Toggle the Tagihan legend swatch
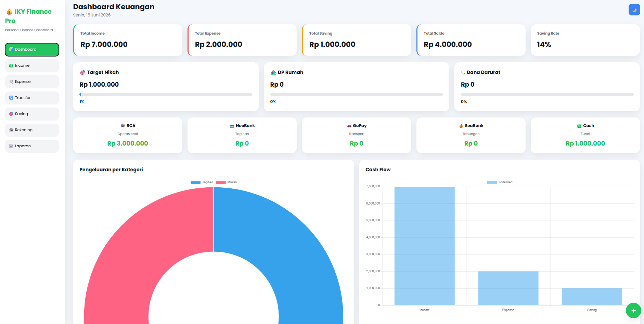The width and height of the screenshot is (644, 324). [195, 182]
